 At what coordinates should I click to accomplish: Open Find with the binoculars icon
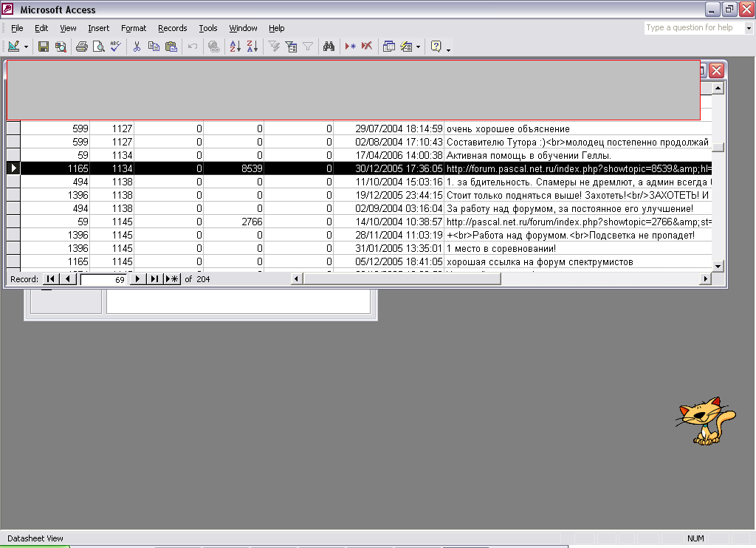pyautogui.click(x=329, y=47)
